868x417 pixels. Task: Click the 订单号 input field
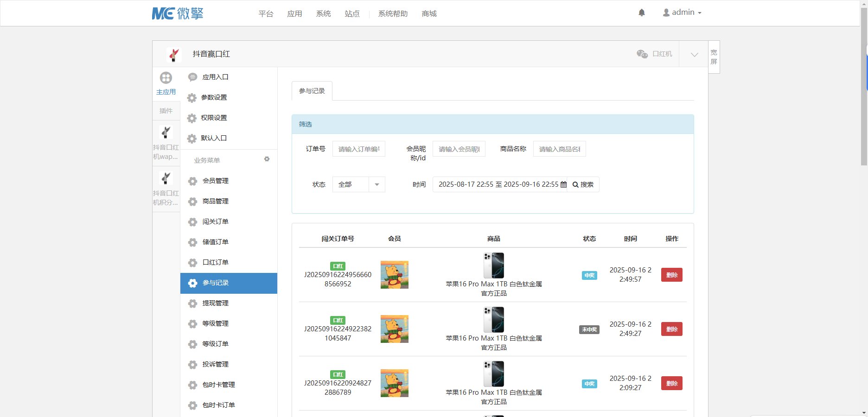(358, 149)
